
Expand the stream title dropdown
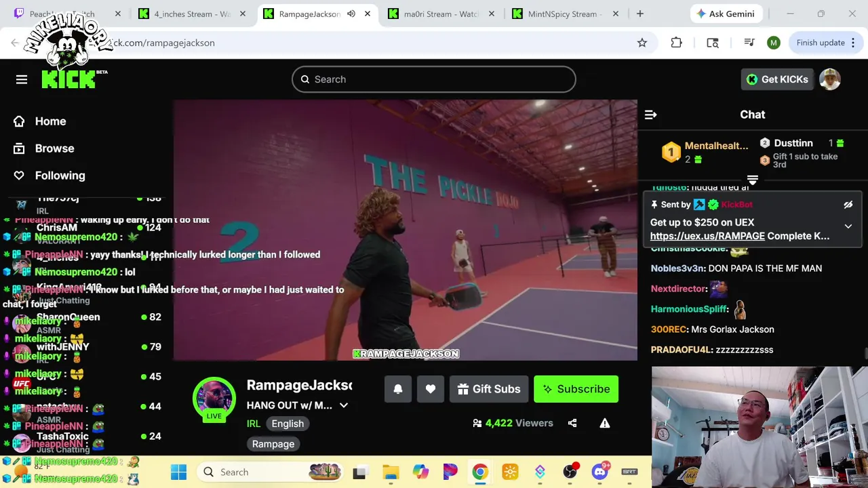tap(344, 405)
